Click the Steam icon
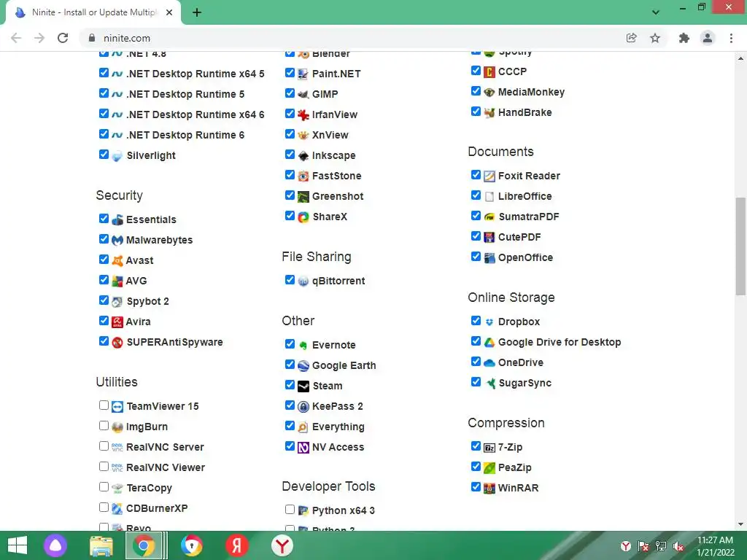 [x=303, y=386]
